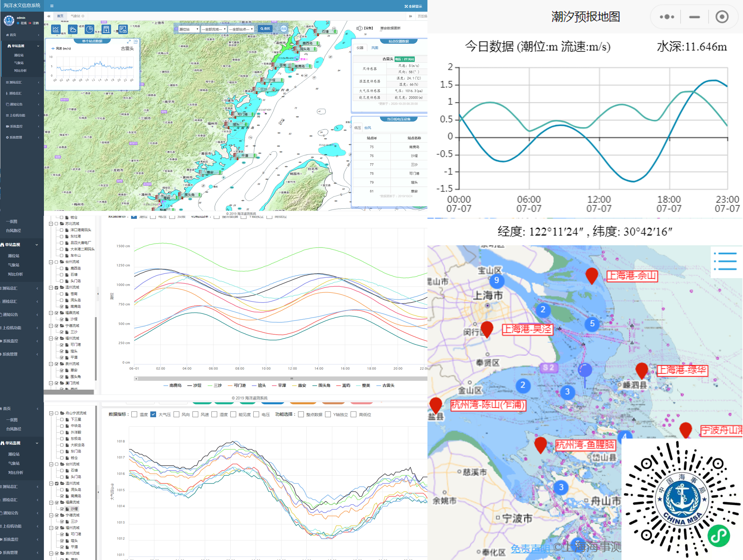Open 对比分析 in the top map sidebar
The height and width of the screenshot is (560, 743).
point(20,70)
